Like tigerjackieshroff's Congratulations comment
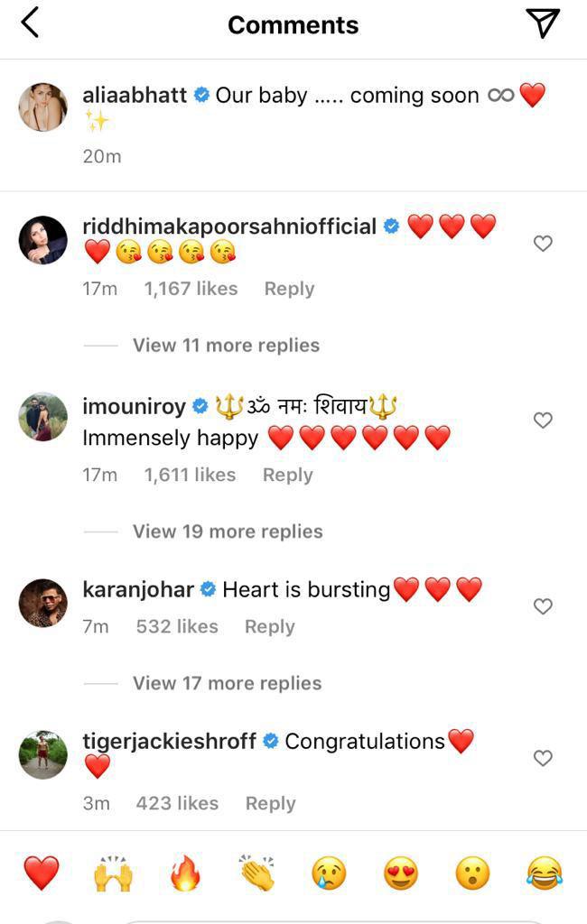 tap(543, 758)
